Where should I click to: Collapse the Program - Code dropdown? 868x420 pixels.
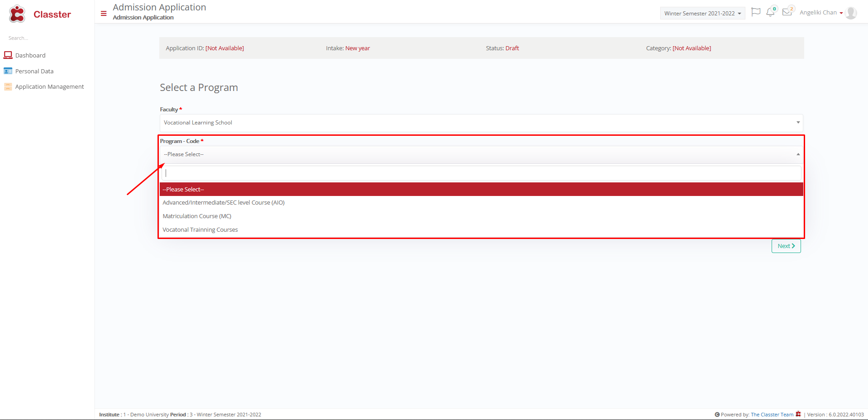point(482,154)
